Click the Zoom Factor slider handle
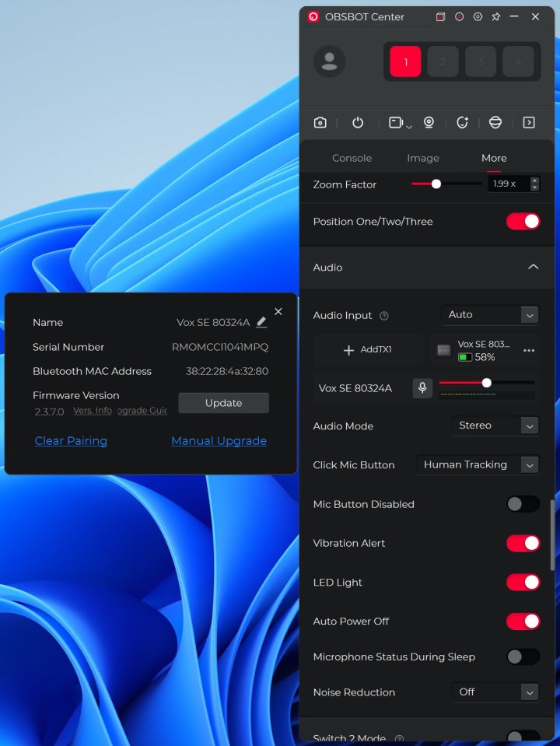560x746 pixels. click(x=436, y=184)
